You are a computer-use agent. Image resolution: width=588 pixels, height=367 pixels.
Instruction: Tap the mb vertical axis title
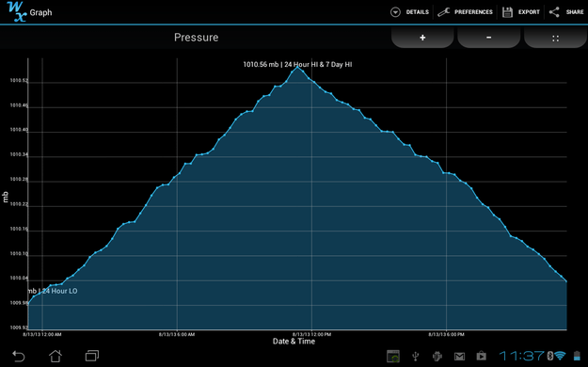tap(6, 197)
